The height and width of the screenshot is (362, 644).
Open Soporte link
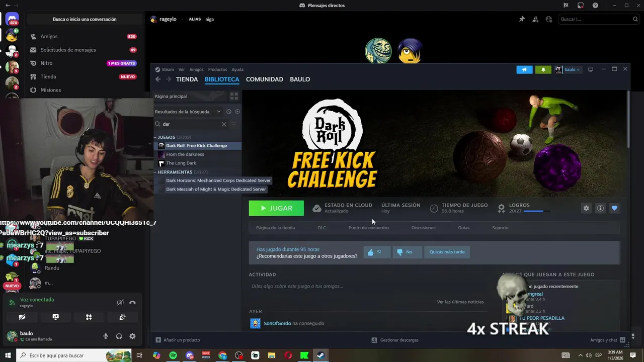pyautogui.click(x=500, y=228)
